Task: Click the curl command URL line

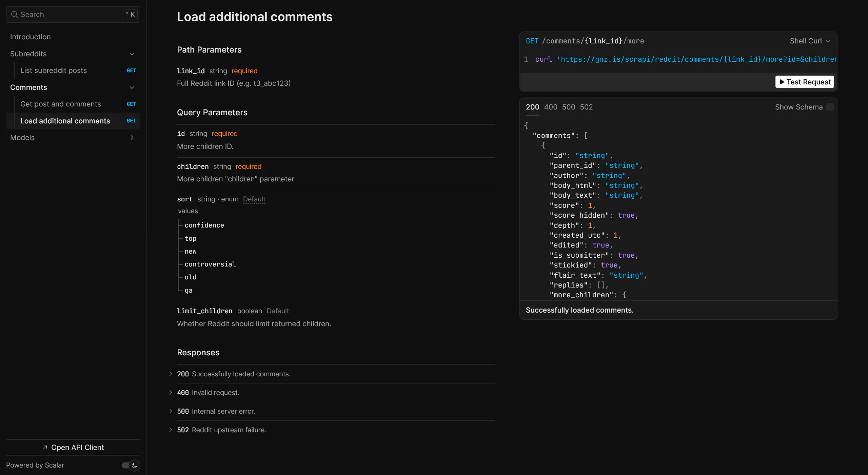Action: click(686, 59)
